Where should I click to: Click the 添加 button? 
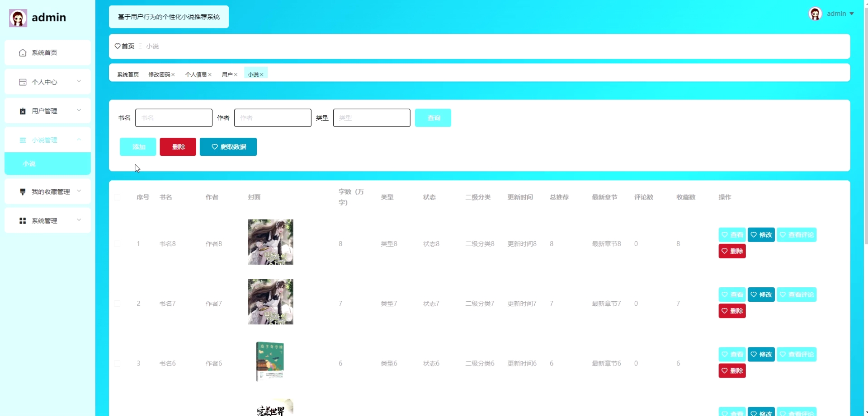138,147
